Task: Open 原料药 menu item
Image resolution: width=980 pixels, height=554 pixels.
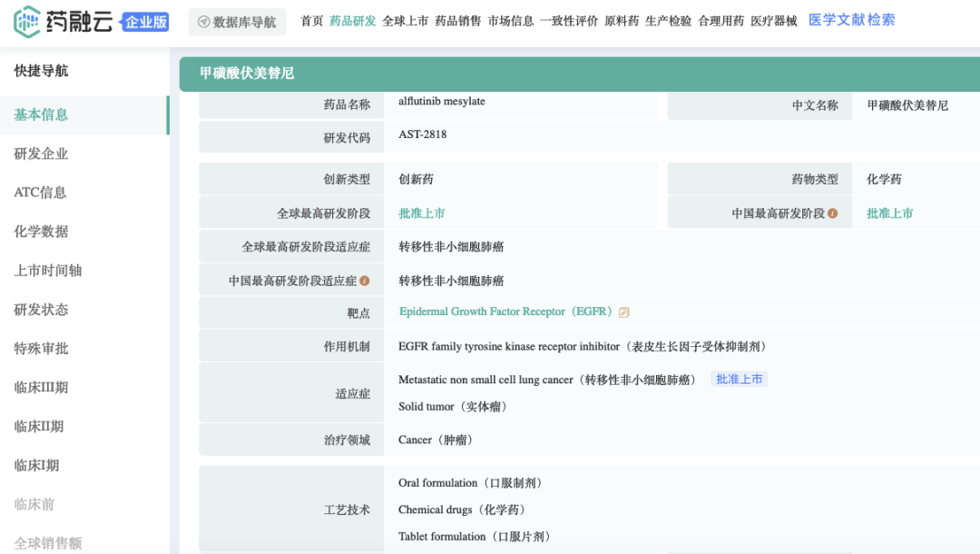Action: (622, 21)
